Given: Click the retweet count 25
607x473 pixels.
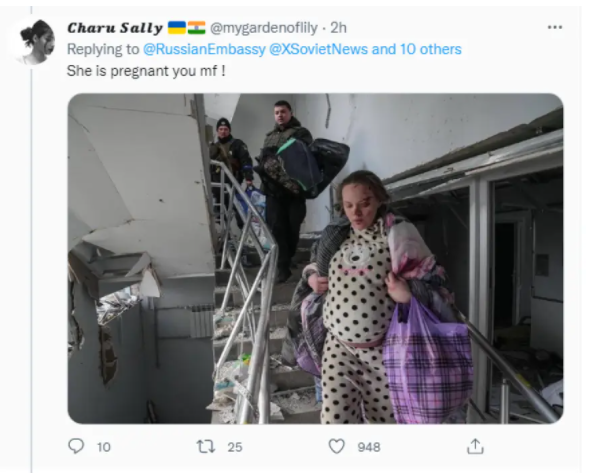Looking at the screenshot, I should 235,447.
